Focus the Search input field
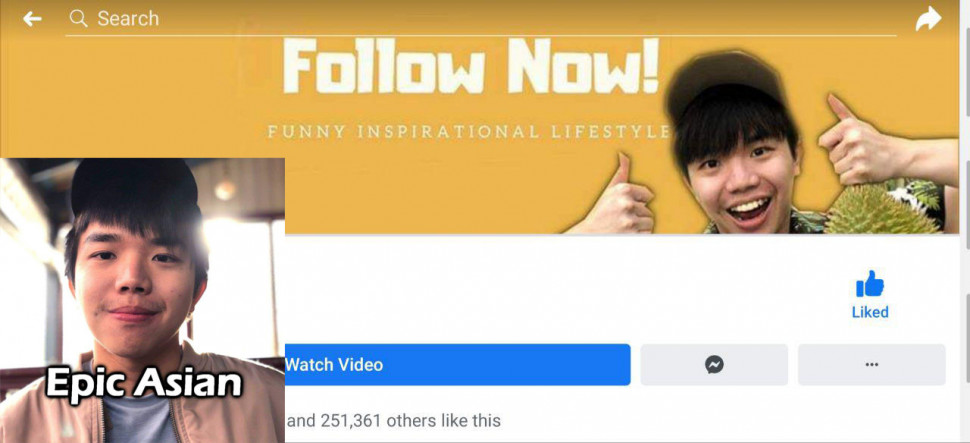The width and height of the screenshot is (970, 443). (481, 19)
